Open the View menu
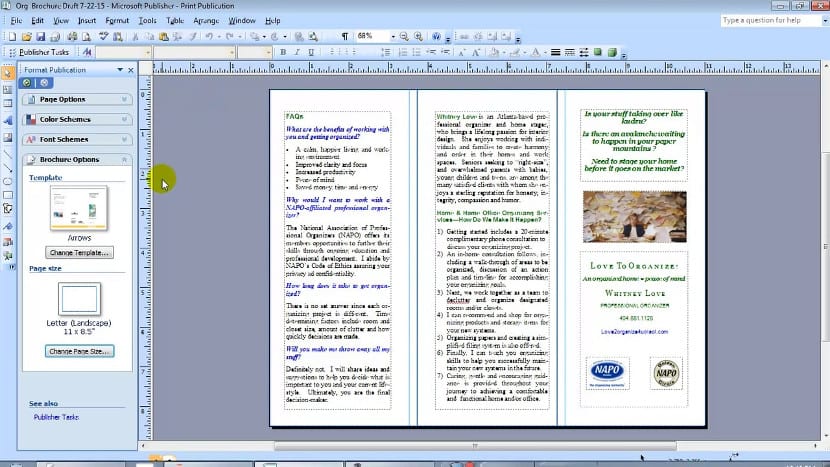Image resolution: width=830 pixels, height=467 pixels. tap(61, 21)
